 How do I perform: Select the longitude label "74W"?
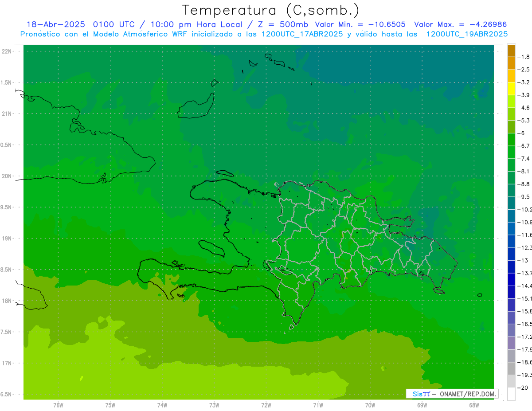pos(162,405)
